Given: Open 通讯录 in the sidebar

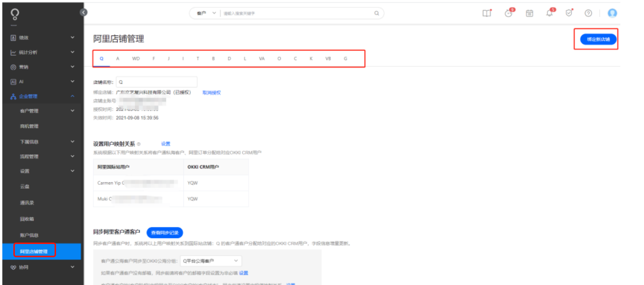Looking at the screenshot, I should tap(27, 203).
